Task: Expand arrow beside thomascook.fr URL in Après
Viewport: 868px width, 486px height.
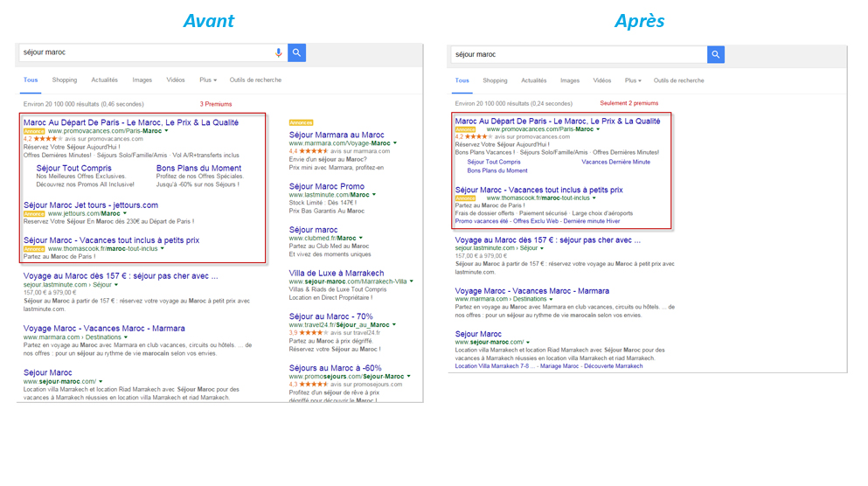Action: point(594,198)
